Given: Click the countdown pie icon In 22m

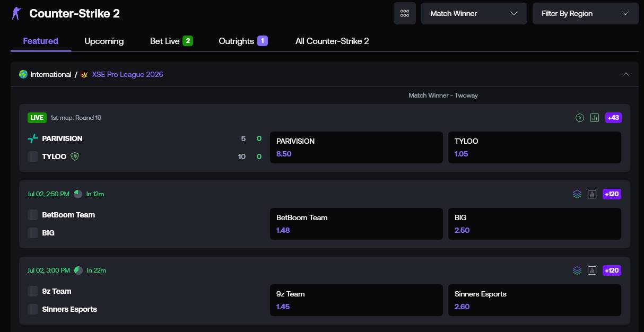Looking at the screenshot, I should click(x=79, y=270).
